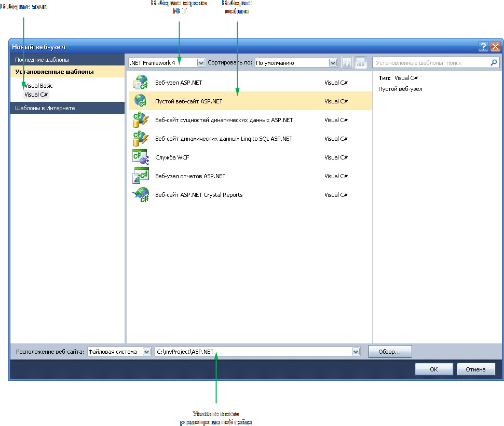The width and height of the screenshot is (504, 426).
Task: Select Веб-сайт сущностей динамических данных ASP.NET
Action: pos(224,120)
